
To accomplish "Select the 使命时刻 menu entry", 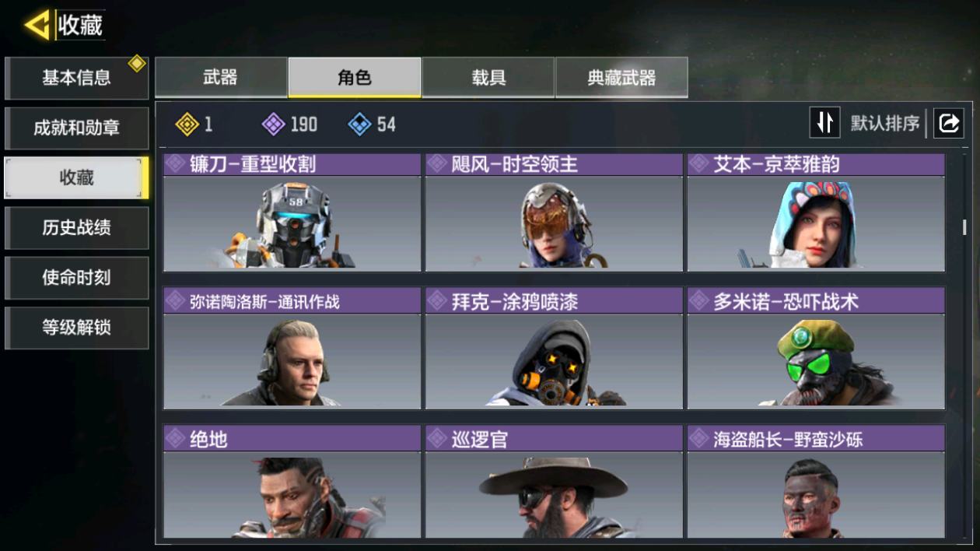I will click(76, 277).
